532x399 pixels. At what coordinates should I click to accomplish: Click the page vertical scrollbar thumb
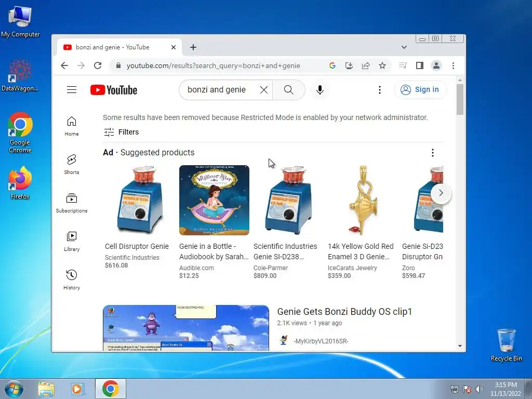460,99
